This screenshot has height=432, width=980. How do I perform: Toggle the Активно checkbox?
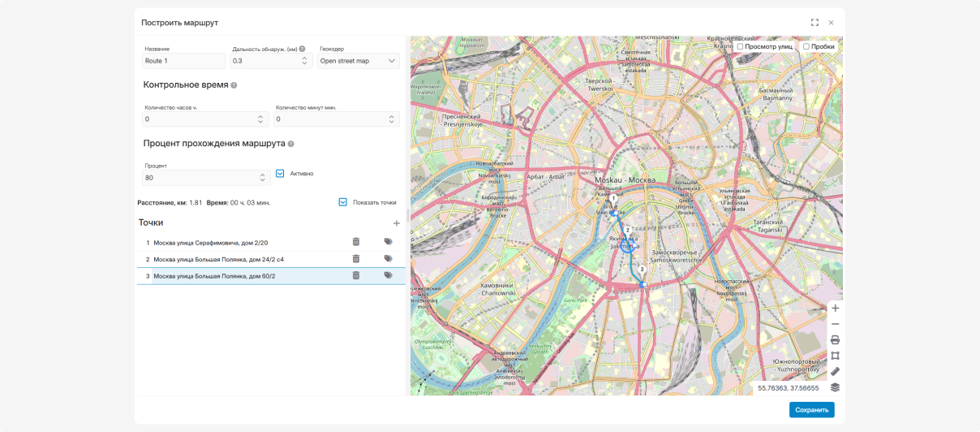280,173
